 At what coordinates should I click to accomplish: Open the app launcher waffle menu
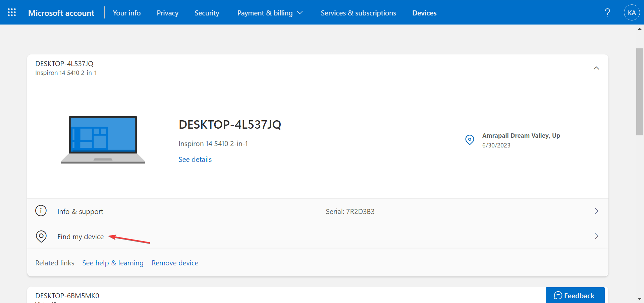12,12
